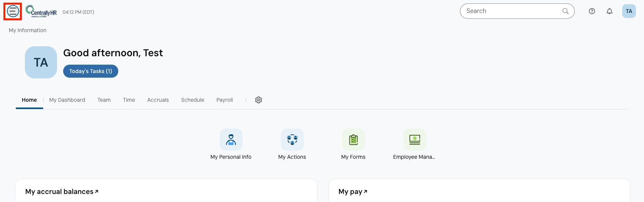Switch to the Team tab

[104, 100]
